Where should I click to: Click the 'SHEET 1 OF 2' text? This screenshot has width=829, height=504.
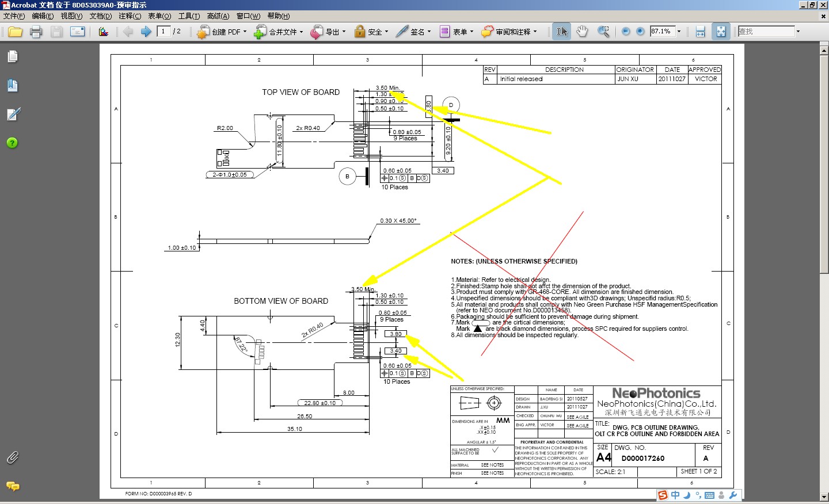(698, 471)
